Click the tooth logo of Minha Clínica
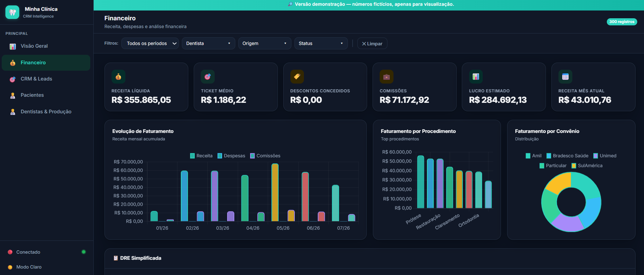 click(13, 13)
